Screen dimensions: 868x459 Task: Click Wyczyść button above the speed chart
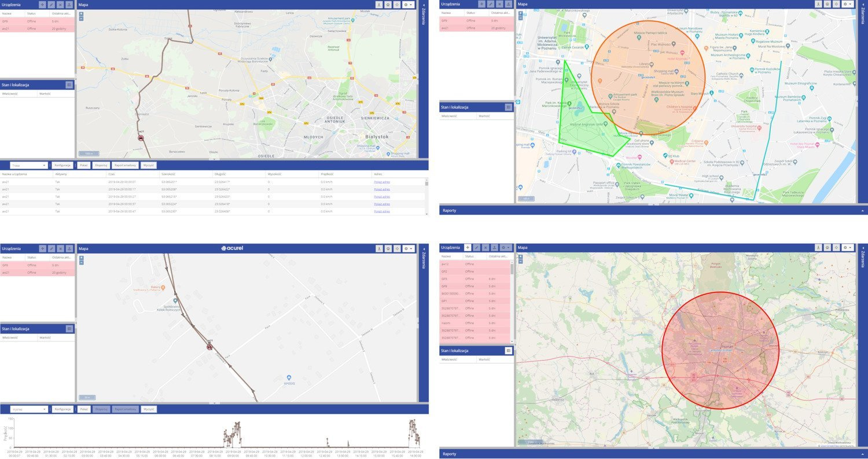(x=149, y=409)
